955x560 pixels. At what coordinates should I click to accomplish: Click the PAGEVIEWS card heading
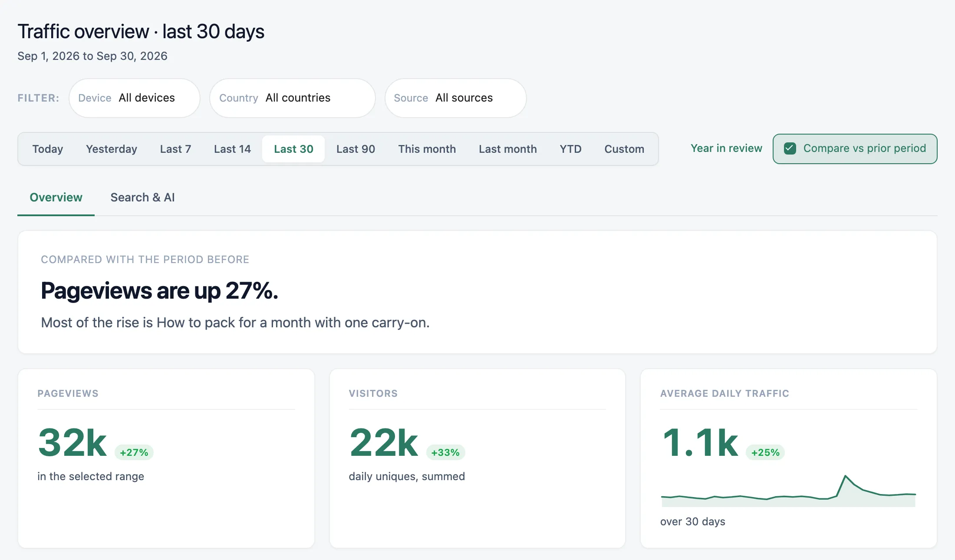tap(68, 393)
